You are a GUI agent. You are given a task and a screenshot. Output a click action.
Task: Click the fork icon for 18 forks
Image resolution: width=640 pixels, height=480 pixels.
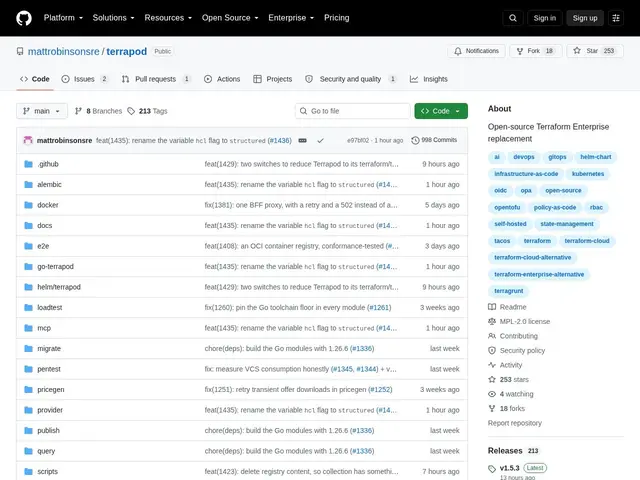[492, 409]
